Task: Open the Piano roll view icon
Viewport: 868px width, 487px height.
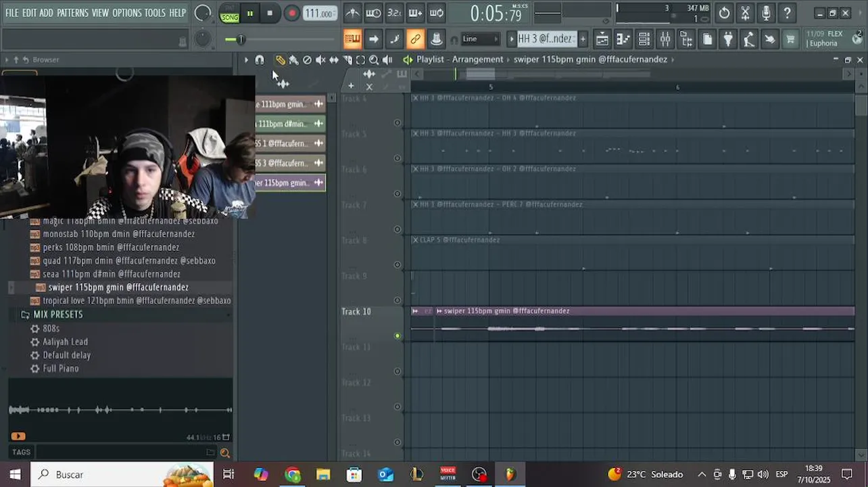Action: [623, 39]
